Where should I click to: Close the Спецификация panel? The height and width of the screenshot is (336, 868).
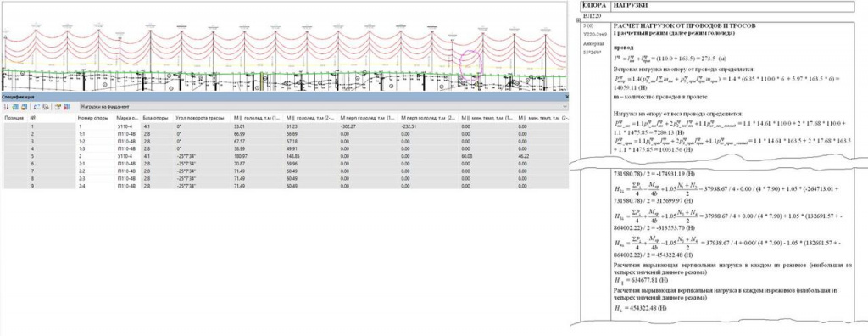tap(565, 97)
